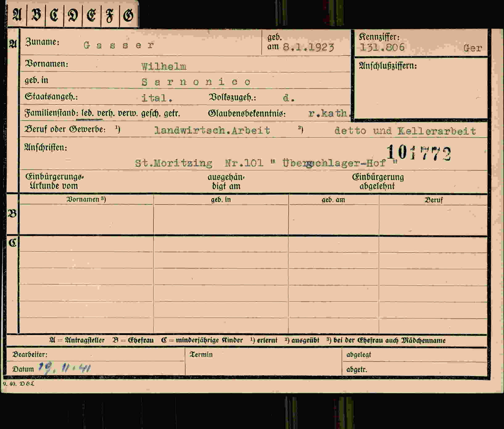The height and width of the screenshot is (429, 504).
Task: Click the 'geb. am' table column header
Action: click(333, 200)
